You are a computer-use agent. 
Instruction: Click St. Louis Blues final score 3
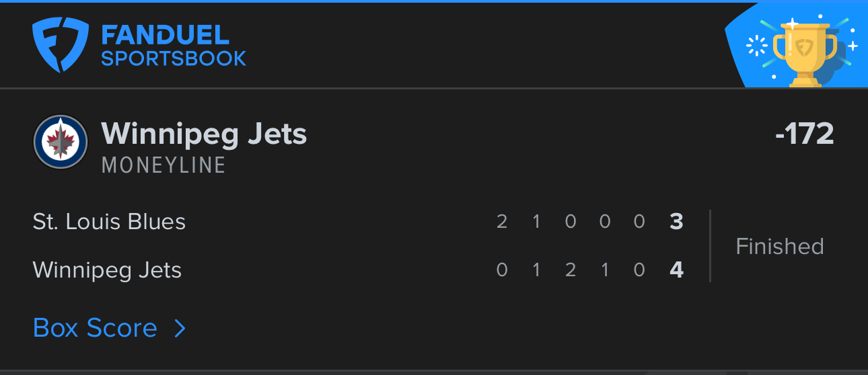coord(677,222)
